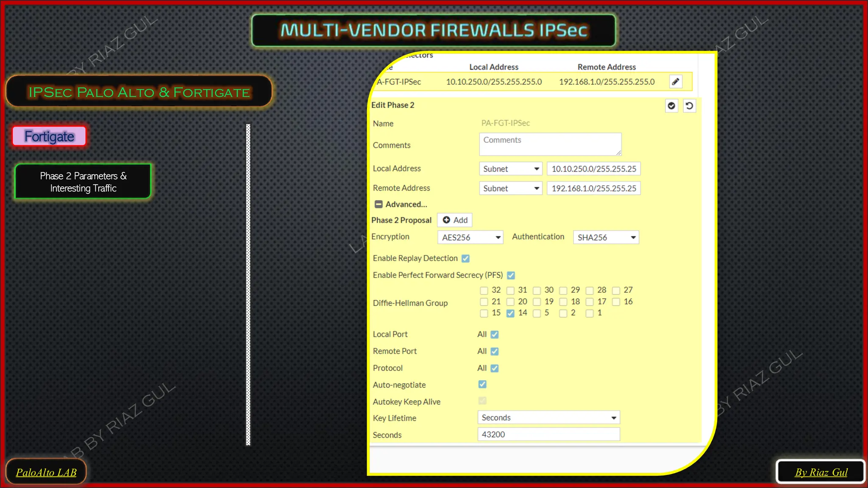Open the Local Address Subnet dropdown

[x=511, y=169]
